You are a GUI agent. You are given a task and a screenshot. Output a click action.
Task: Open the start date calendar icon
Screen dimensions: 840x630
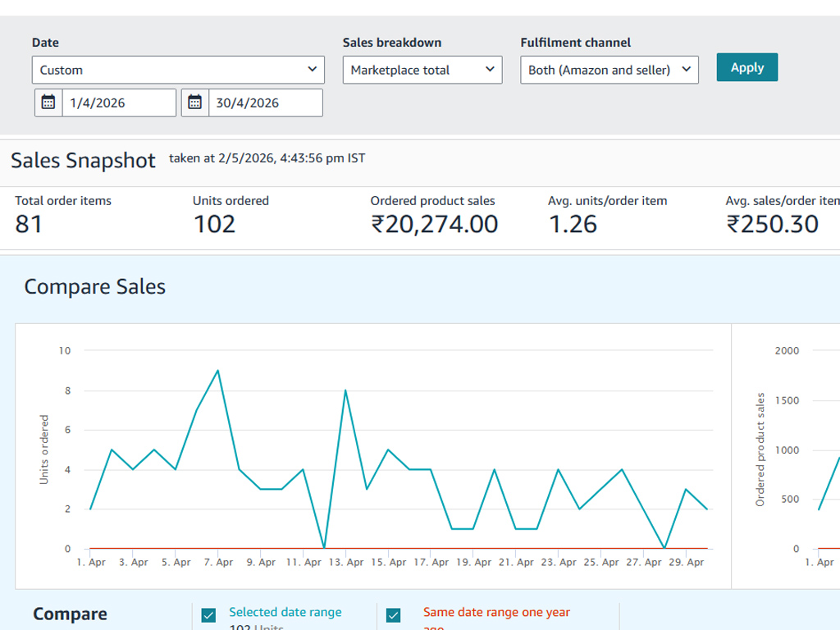tap(48, 103)
